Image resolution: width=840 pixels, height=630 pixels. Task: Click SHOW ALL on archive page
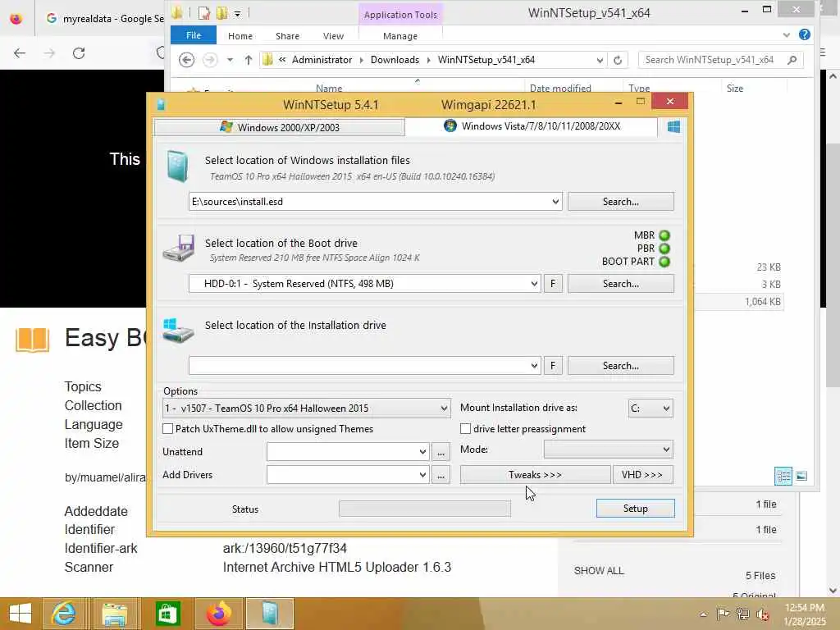point(599,571)
